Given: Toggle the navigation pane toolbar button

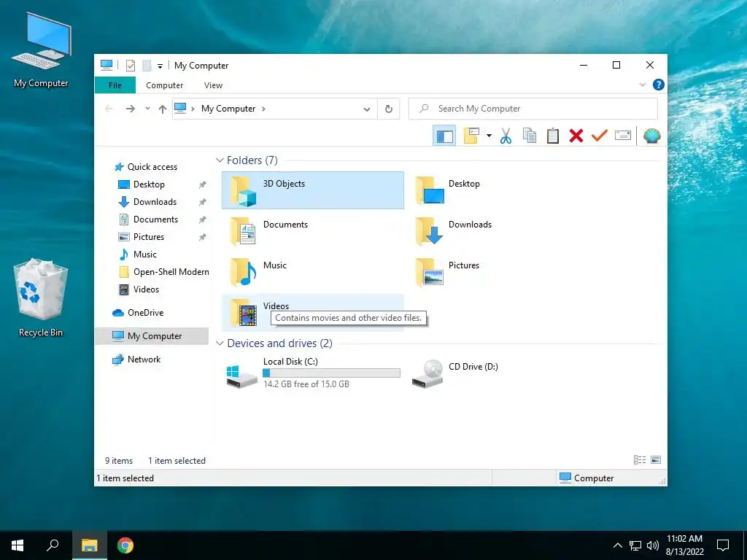Looking at the screenshot, I should point(444,136).
